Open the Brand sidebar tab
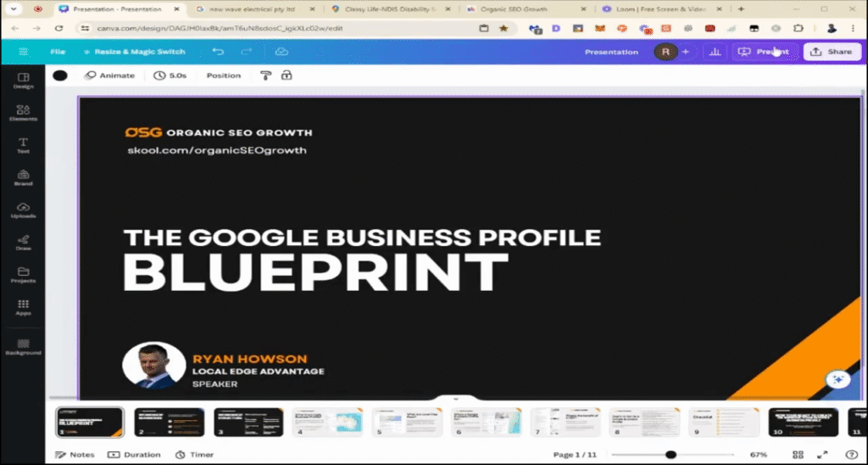Viewport: 868px width, 465px height. coord(23,178)
